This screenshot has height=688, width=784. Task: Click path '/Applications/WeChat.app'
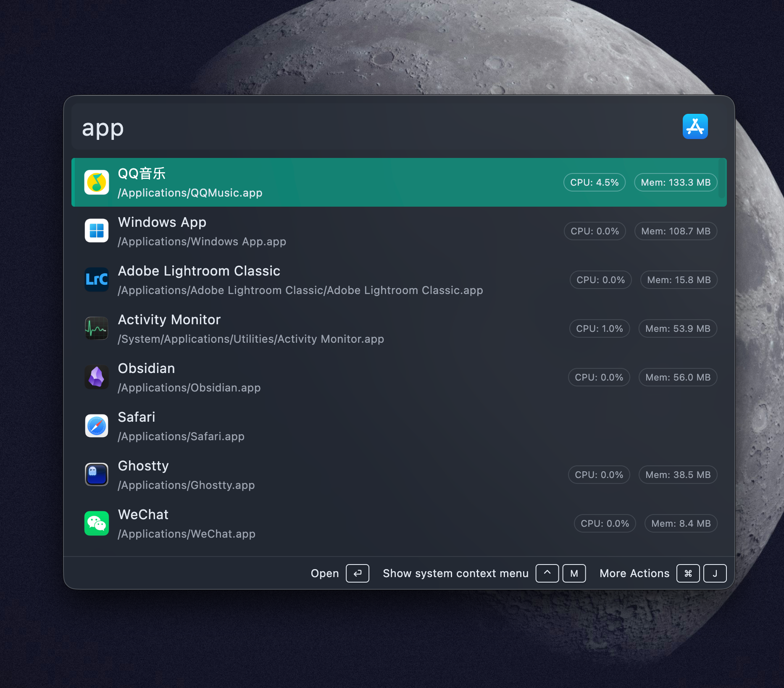coord(187,534)
